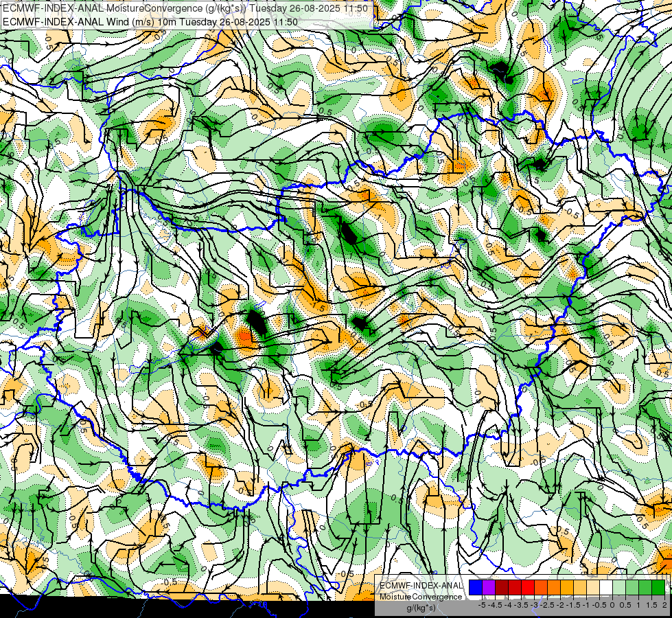Click the legend tick label -3.5
The width and height of the screenshot is (672, 618).
521,605
